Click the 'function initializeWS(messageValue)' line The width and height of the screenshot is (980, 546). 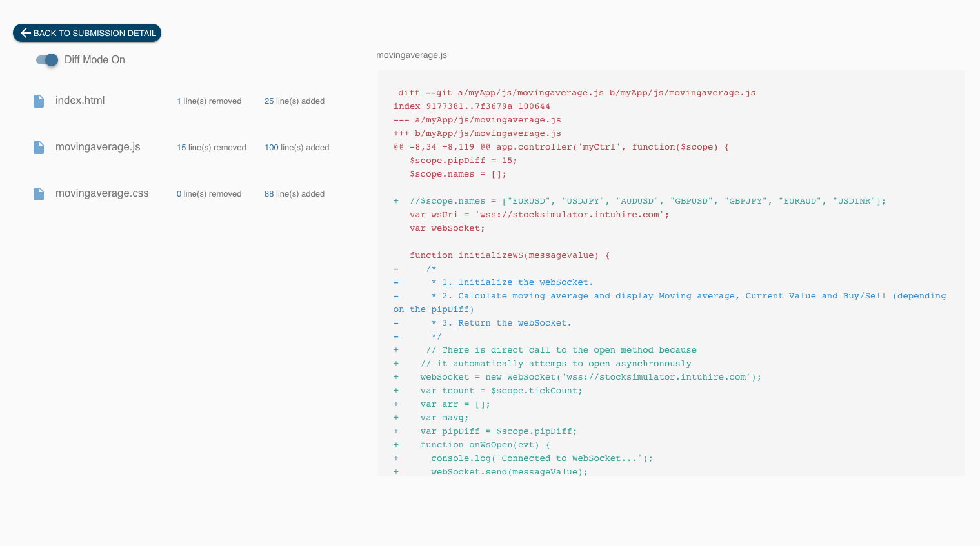point(510,255)
